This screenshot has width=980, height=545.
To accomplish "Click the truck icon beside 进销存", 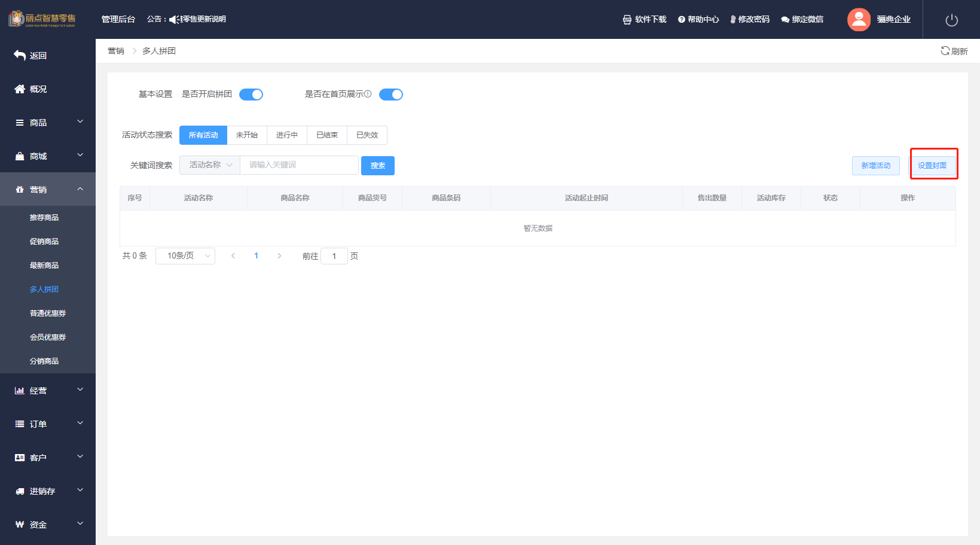I will (20, 491).
